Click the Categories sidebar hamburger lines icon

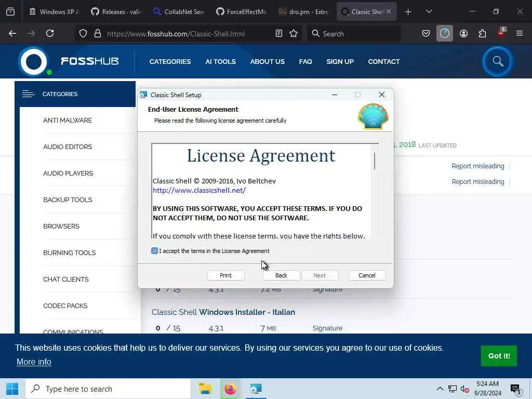coord(28,94)
